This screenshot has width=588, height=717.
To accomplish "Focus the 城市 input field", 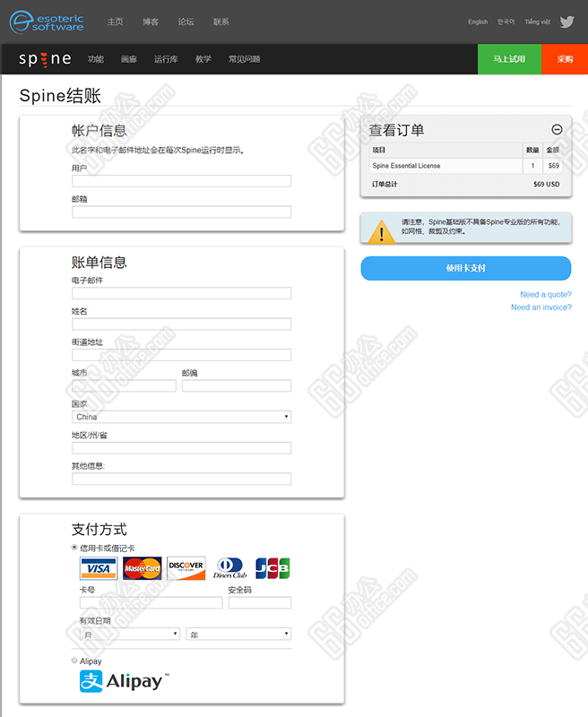I will (x=124, y=386).
